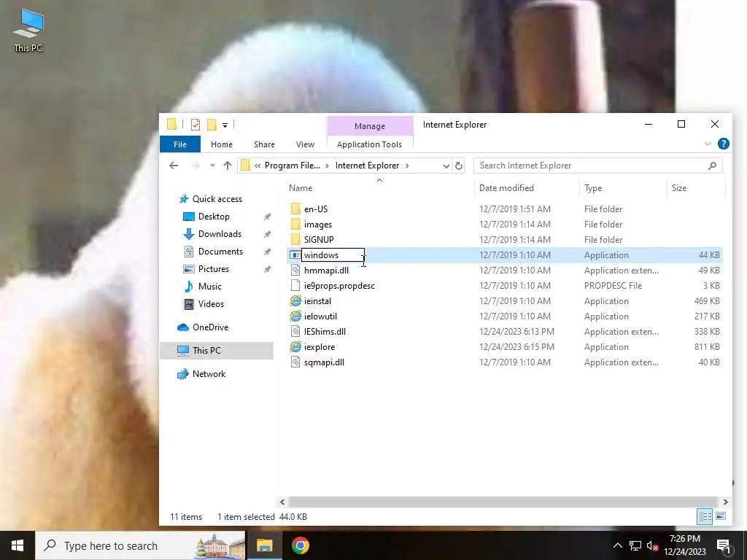Click the Program Files breadcrumb segment
The image size is (747, 560).
pyautogui.click(x=292, y=166)
